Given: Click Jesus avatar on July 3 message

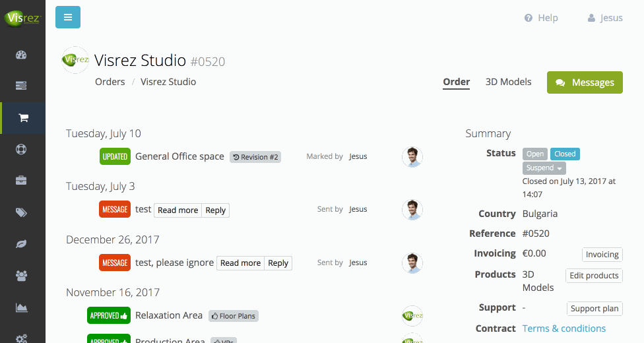Looking at the screenshot, I should pos(412,210).
